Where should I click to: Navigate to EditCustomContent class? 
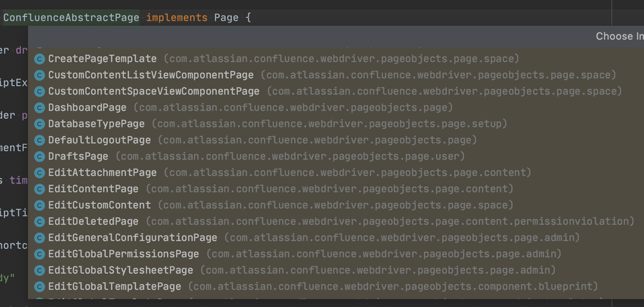click(336, 205)
